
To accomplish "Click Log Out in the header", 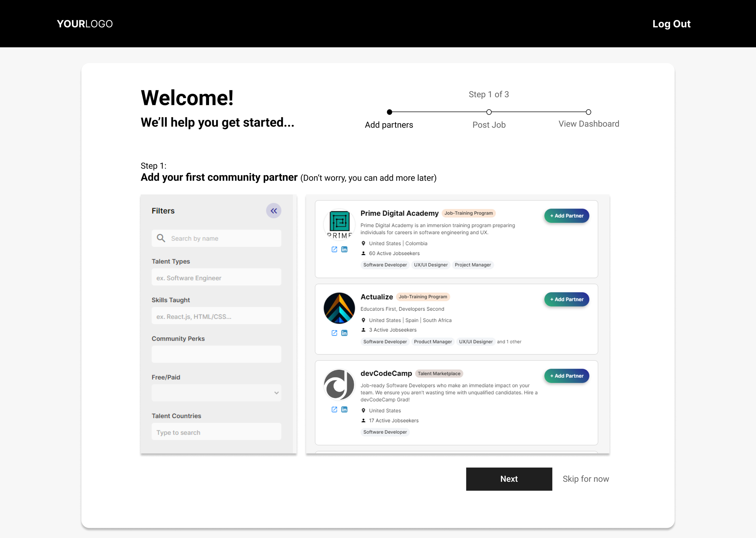I will [x=671, y=24].
